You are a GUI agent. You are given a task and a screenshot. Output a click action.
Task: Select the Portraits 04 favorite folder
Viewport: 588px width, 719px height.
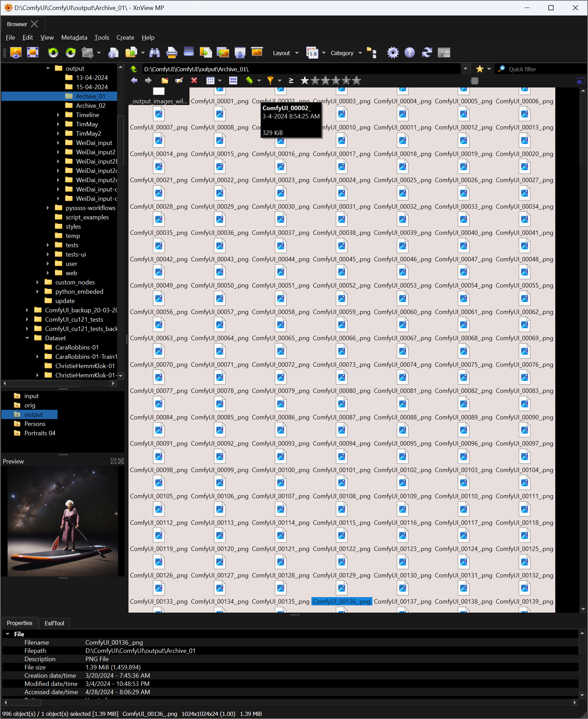pyautogui.click(x=40, y=433)
